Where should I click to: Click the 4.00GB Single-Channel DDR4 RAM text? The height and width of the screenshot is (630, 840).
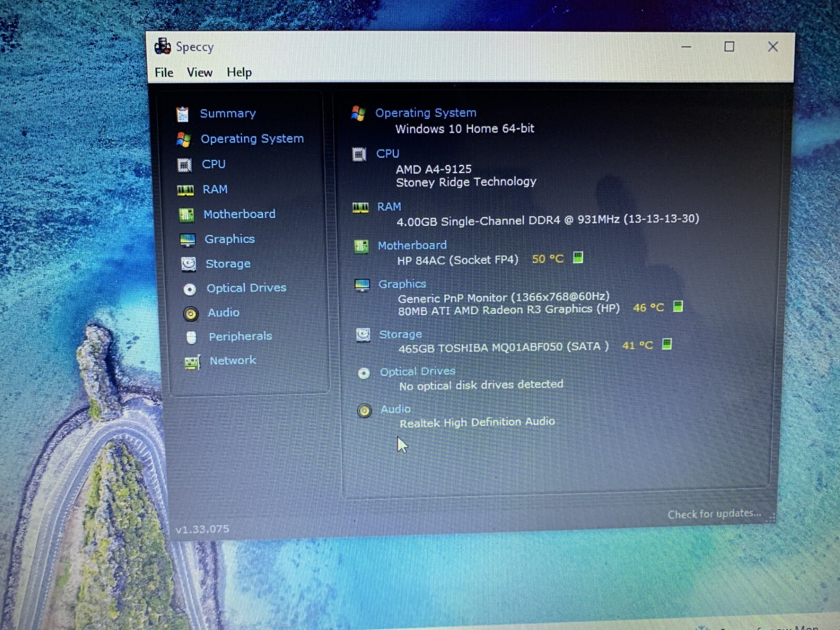(548, 220)
